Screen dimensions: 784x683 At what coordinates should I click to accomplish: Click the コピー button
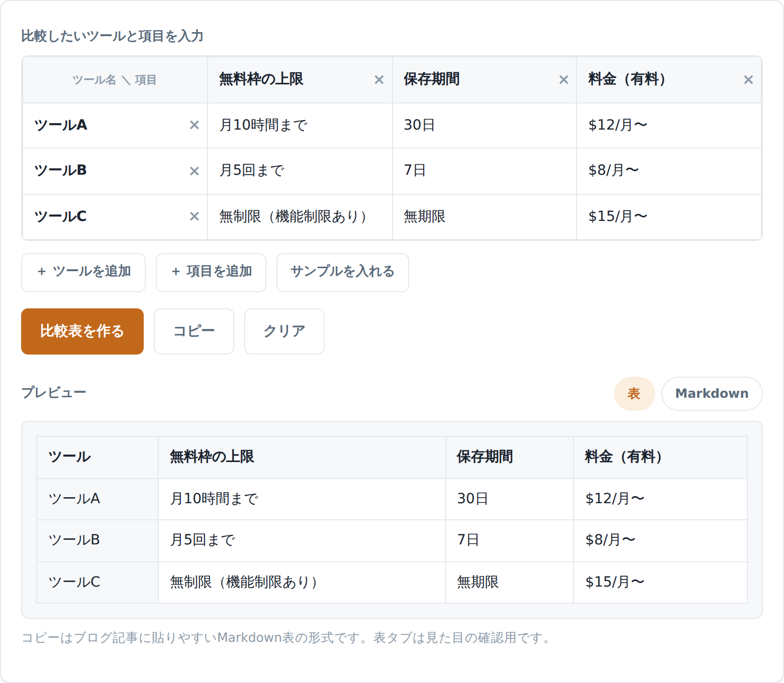pos(194,331)
